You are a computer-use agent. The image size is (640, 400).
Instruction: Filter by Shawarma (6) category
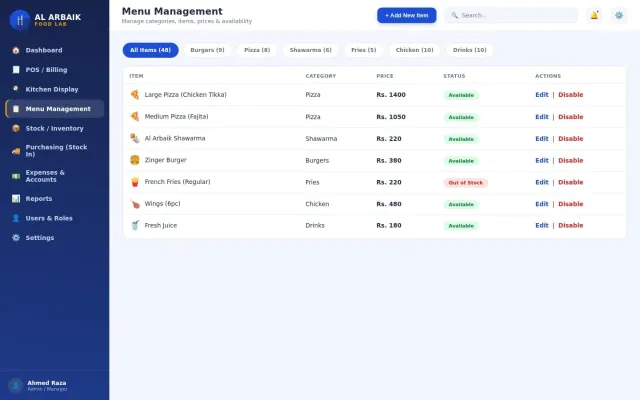tap(311, 50)
